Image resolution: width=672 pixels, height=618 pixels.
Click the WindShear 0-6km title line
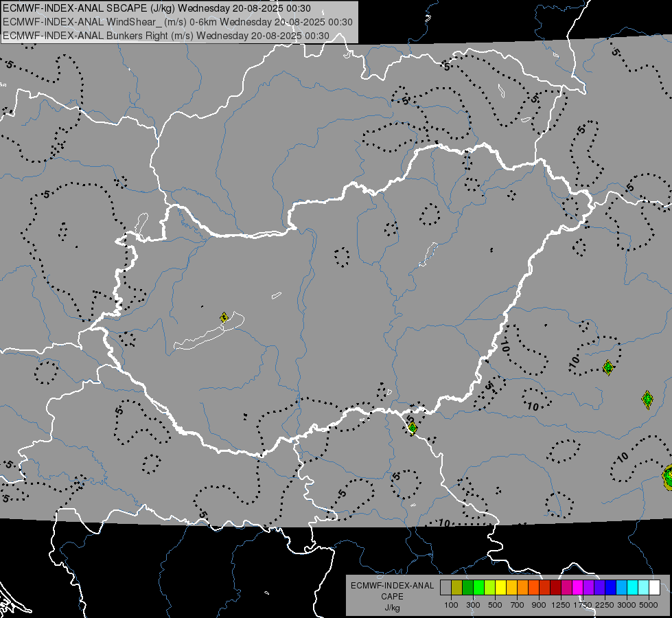point(177,22)
